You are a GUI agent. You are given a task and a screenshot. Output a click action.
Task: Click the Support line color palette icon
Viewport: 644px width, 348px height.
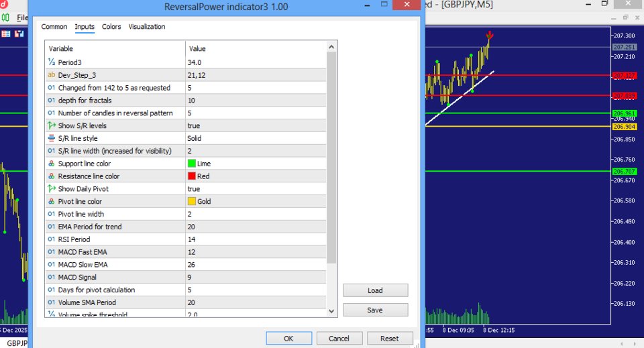point(52,164)
